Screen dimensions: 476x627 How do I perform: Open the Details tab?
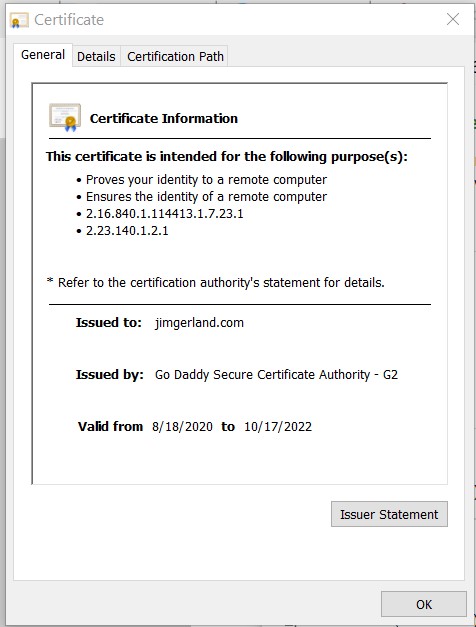point(96,56)
